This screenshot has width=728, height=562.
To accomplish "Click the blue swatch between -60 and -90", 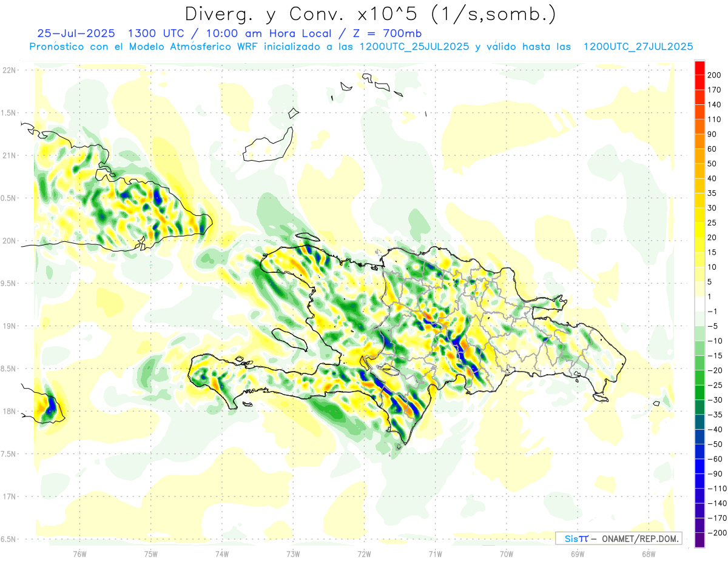I will [x=699, y=466].
